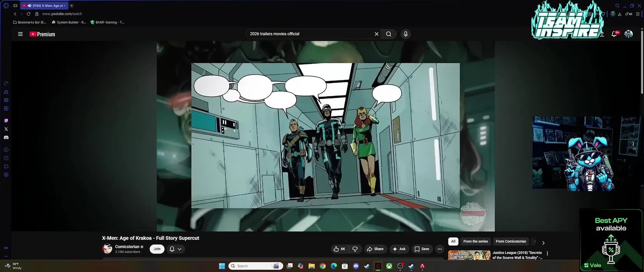Focus the YouTube search field
The width and height of the screenshot is (644, 272).
pos(310,34)
